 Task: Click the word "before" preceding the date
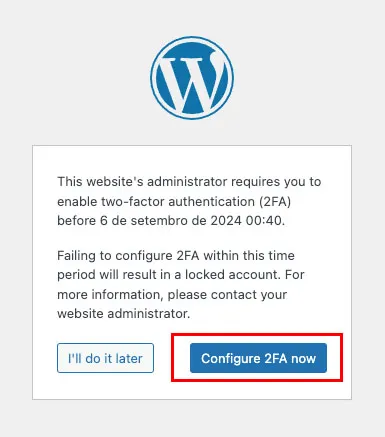77,221
